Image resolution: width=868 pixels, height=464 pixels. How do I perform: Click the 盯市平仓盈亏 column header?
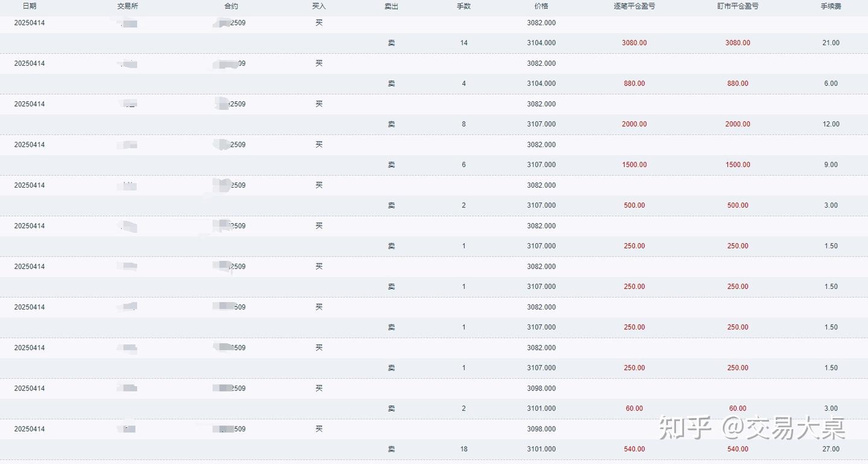738,6
